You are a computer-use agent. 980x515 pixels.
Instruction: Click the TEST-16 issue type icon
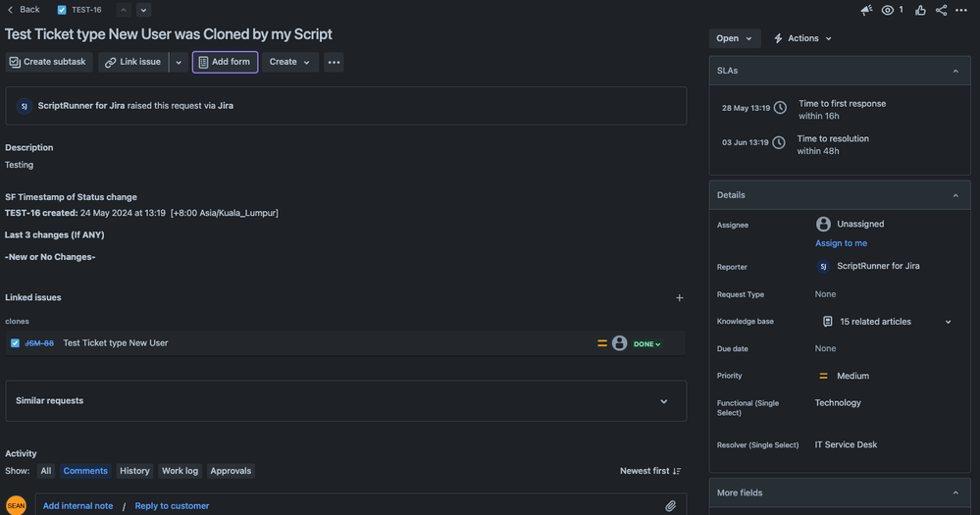point(62,10)
